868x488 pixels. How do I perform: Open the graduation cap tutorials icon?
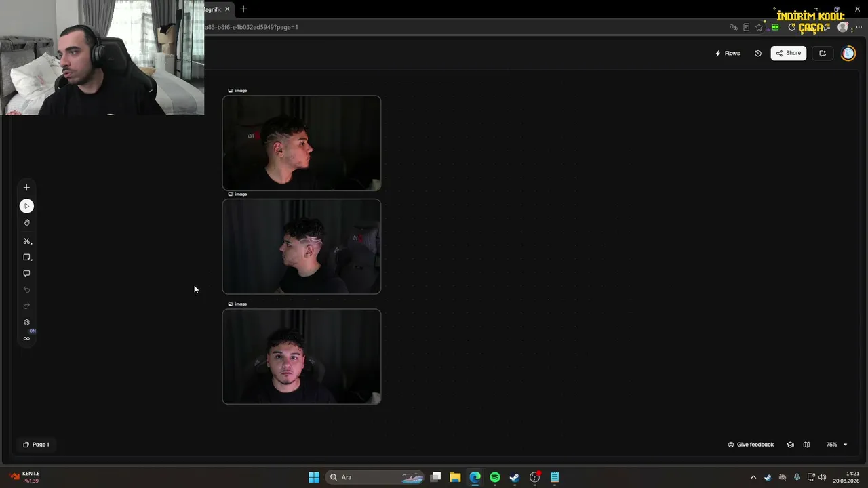pyautogui.click(x=790, y=445)
